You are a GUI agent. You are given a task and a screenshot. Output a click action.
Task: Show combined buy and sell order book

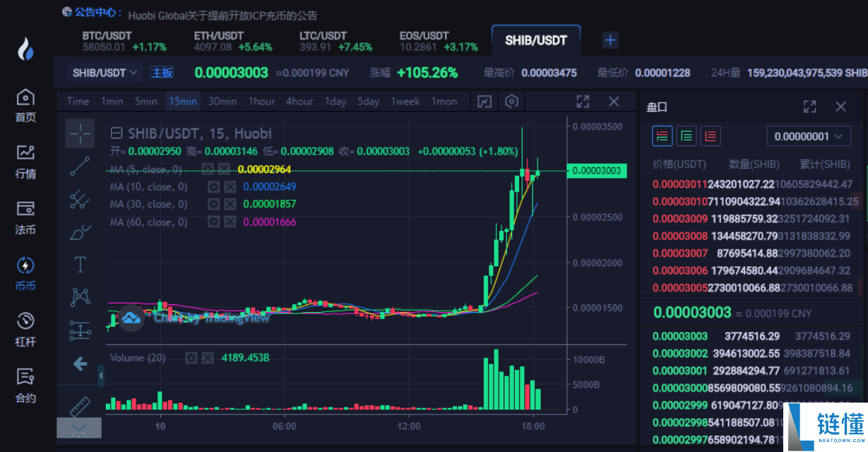tap(662, 136)
